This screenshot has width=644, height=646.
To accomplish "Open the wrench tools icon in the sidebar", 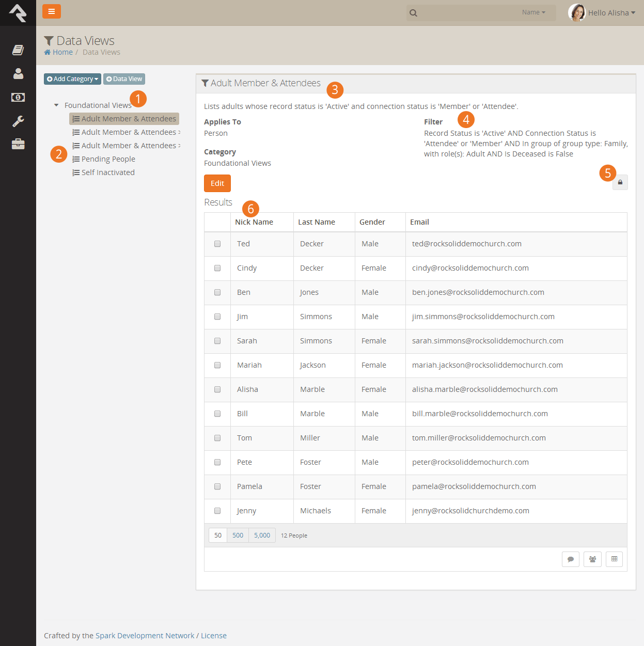I will pyautogui.click(x=18, y=121).
